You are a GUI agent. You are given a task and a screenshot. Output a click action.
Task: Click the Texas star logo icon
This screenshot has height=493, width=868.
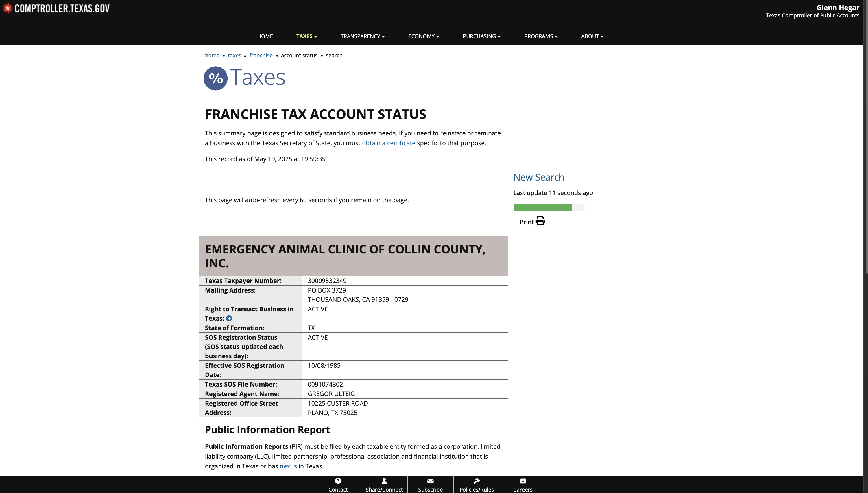coord(7,8)
